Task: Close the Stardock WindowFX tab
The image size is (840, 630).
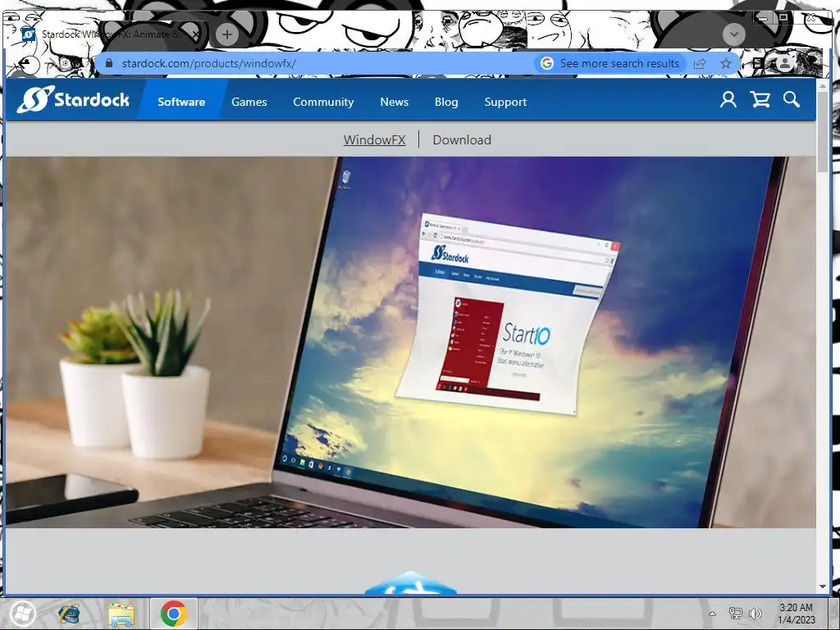Action: 196,34
